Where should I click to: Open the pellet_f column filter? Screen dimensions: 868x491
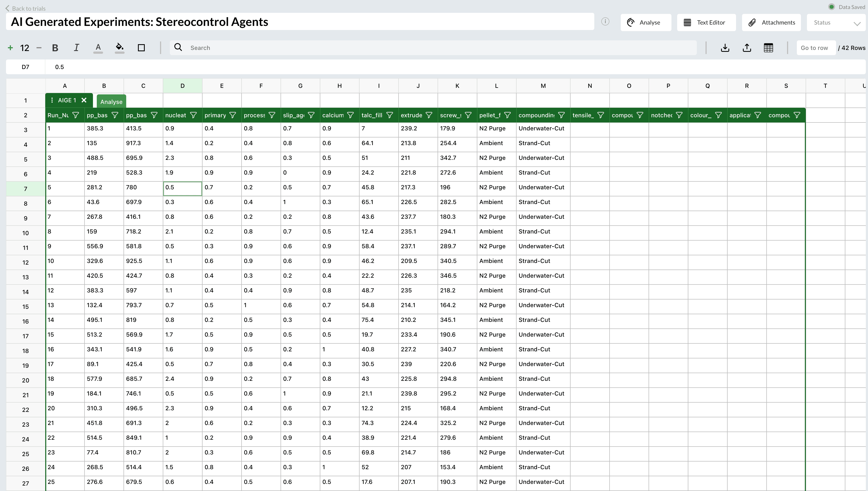[507, 115]
